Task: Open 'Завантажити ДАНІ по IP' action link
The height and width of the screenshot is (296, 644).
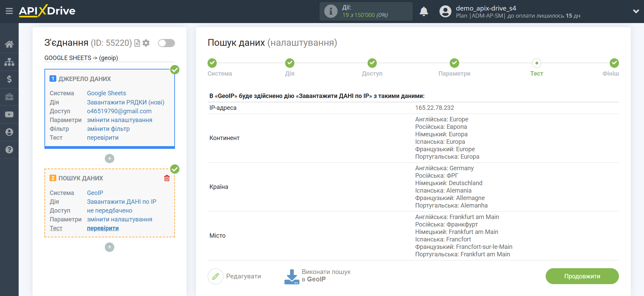Action: pyautogui.click(x=122, y=201)
